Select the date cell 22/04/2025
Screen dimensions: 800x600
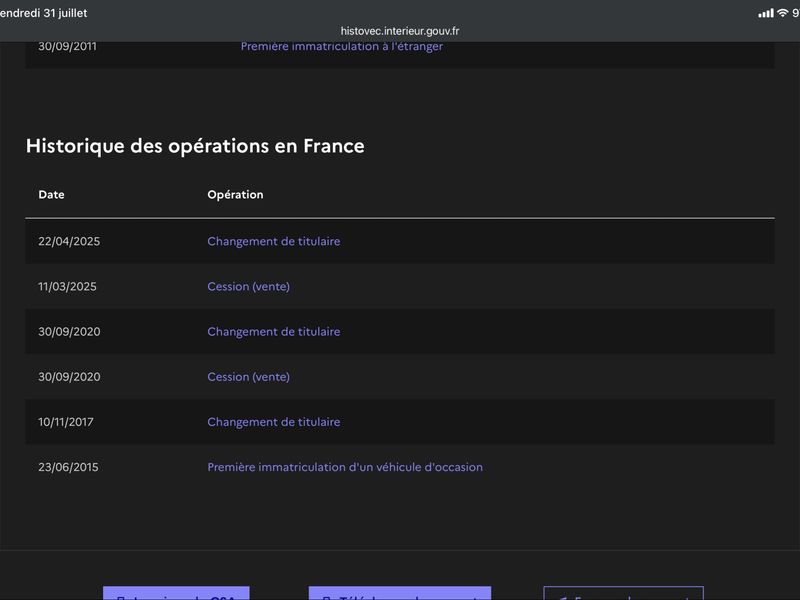coord(69,241)
